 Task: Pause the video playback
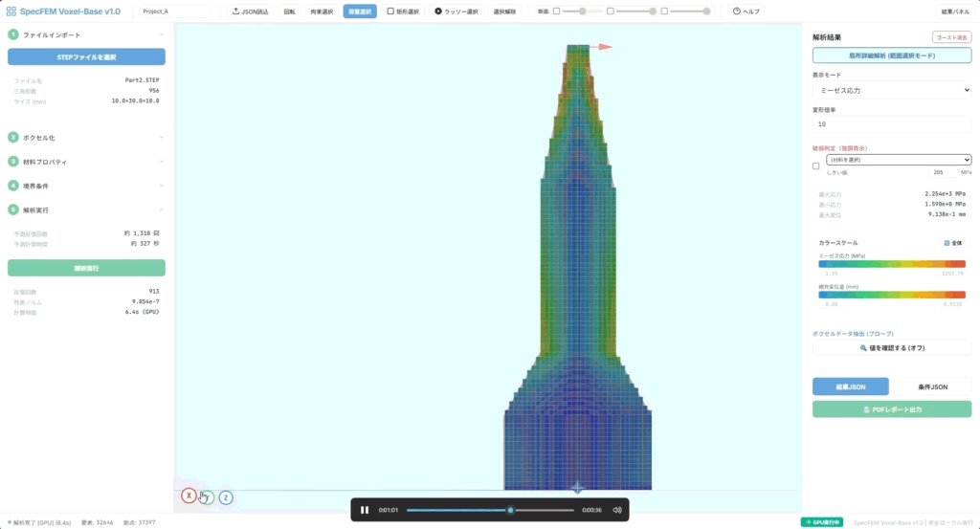click(365, 510)
